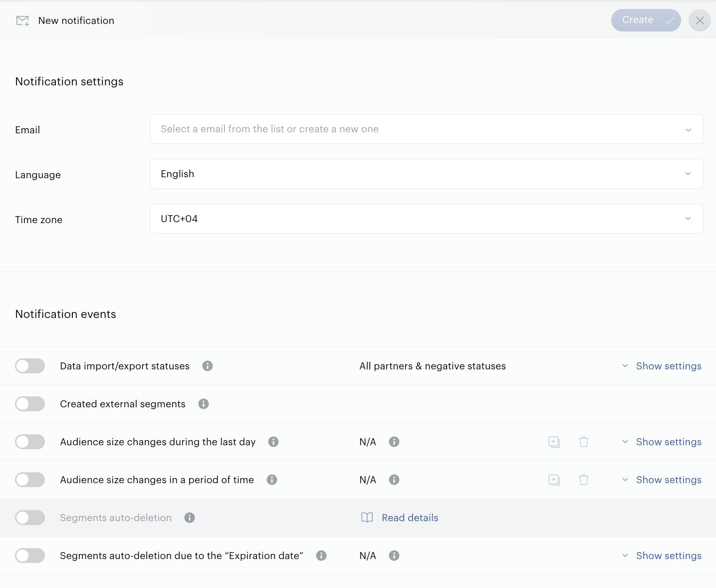Info icon next to Segments auto-deletion label
Screen dimensions: 716x588
[190, 518]
